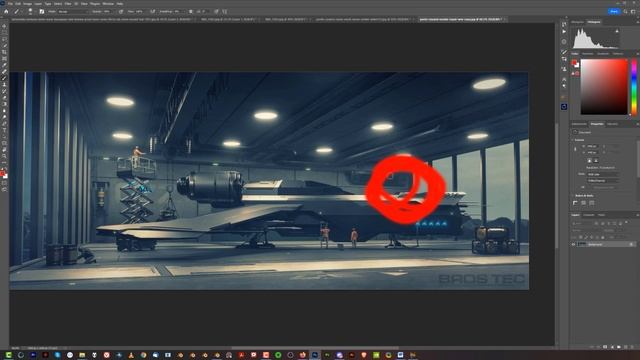The height and width of the screenshot is (360, 640).
Task: Switch to the Swatches tab
Action: tap(588, 53)
